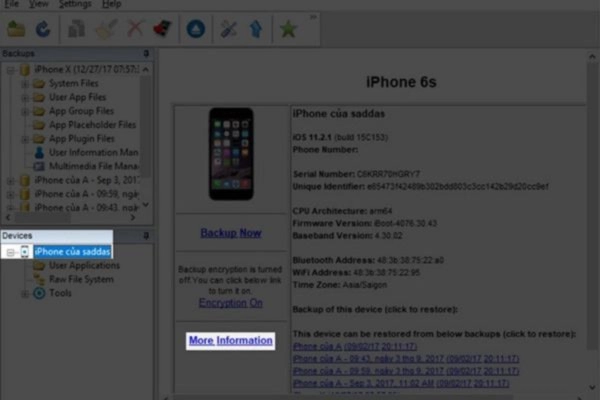Image resolution: width=600 pixels, height=400 pixels.
Task: Select Raw File System in Devices tree
Action: click(83, 280)
